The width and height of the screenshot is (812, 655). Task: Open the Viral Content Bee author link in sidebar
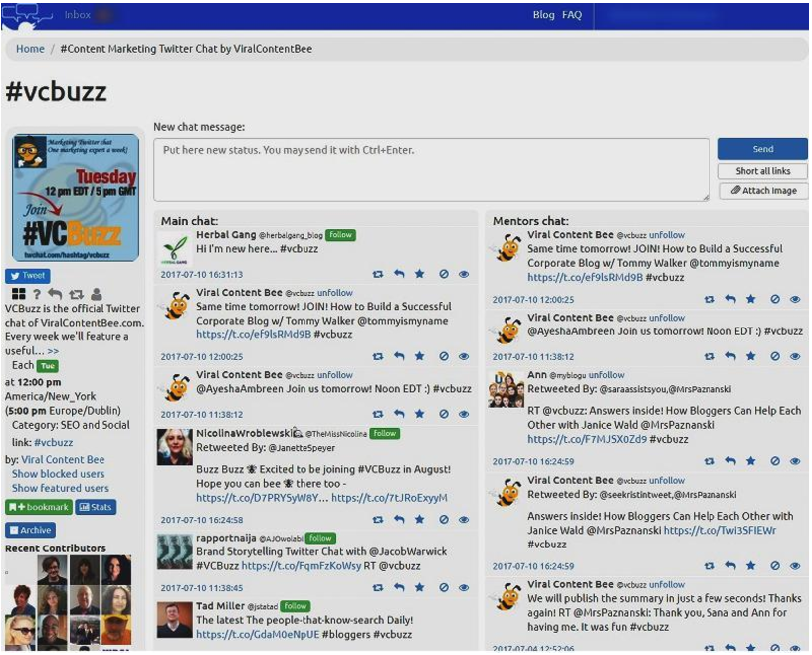pos(63,460)
